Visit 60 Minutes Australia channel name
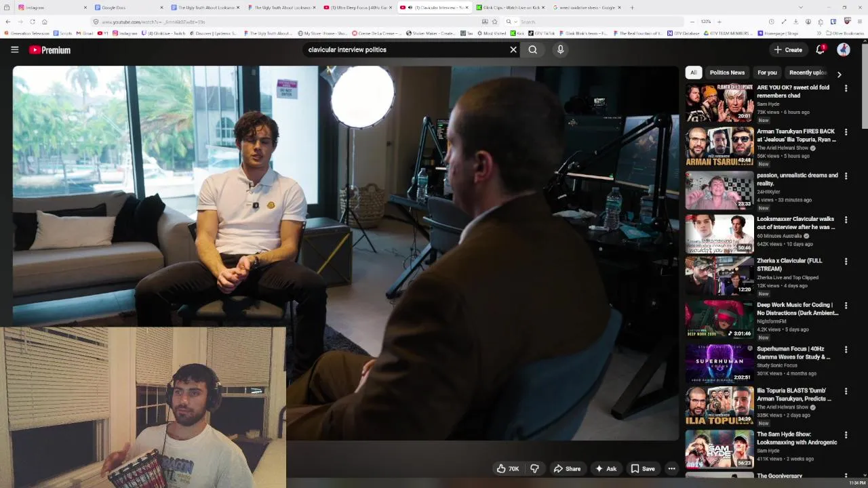The image size is (868, 488). tap(780, 236)
